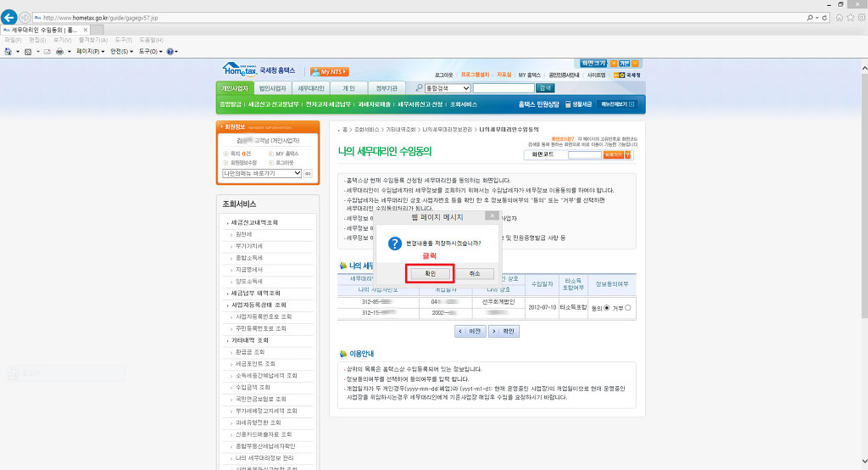Viewport: 868px width, 470px height.
Task: Click the 이전 button below the table
Action: [470, 332]
